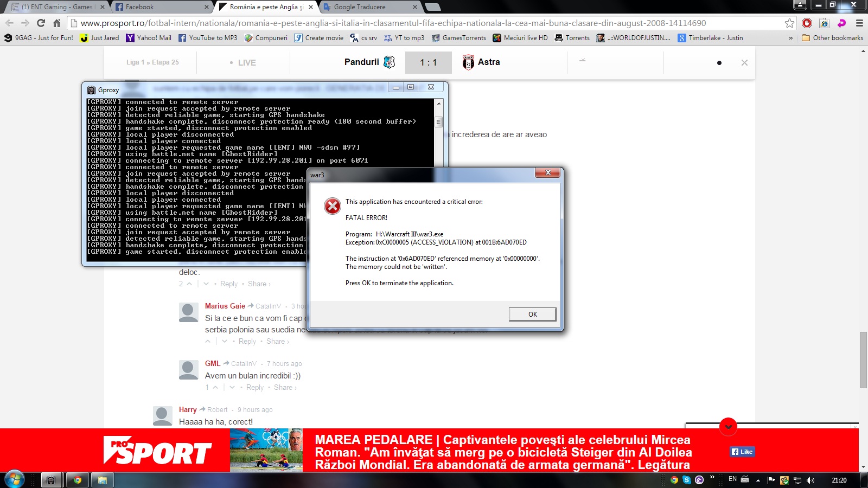Collapse the red banner with chevron button

point(728,427)
